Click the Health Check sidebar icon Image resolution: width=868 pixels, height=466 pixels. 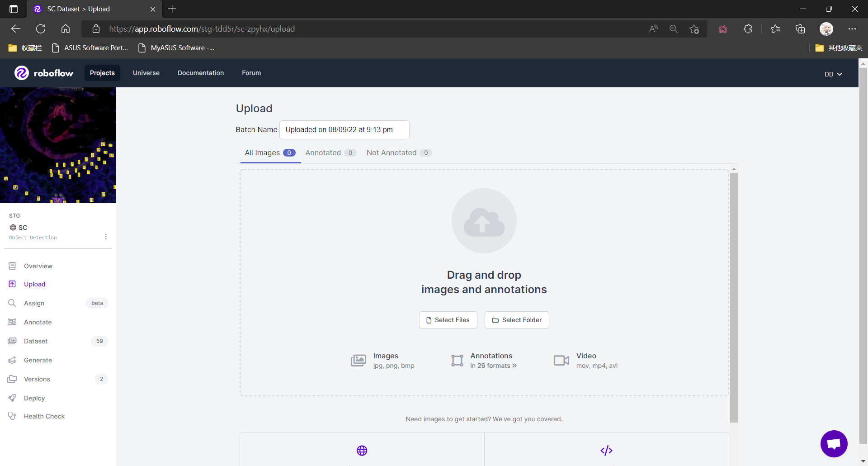click(12, 416)
